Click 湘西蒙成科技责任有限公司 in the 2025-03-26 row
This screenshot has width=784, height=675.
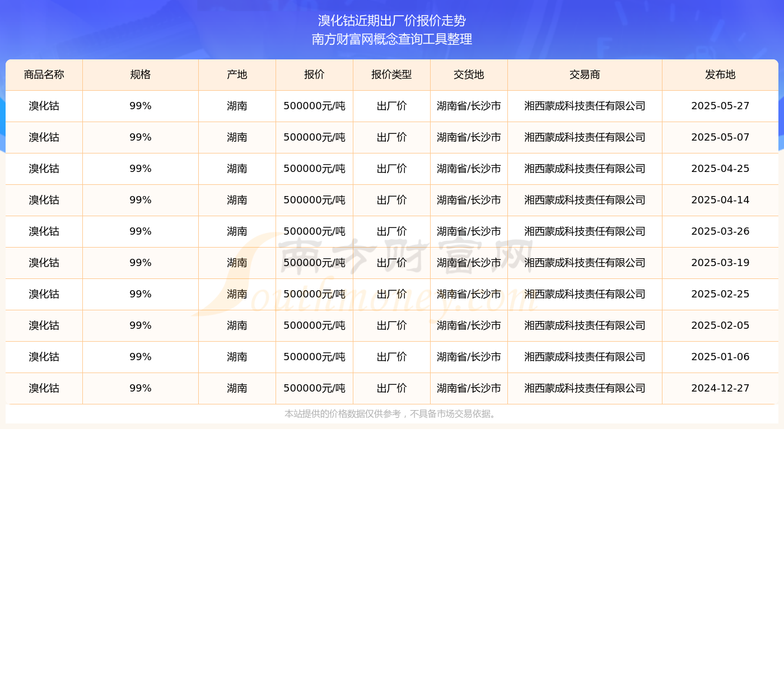pyautogui.click(x=585, y=231)
